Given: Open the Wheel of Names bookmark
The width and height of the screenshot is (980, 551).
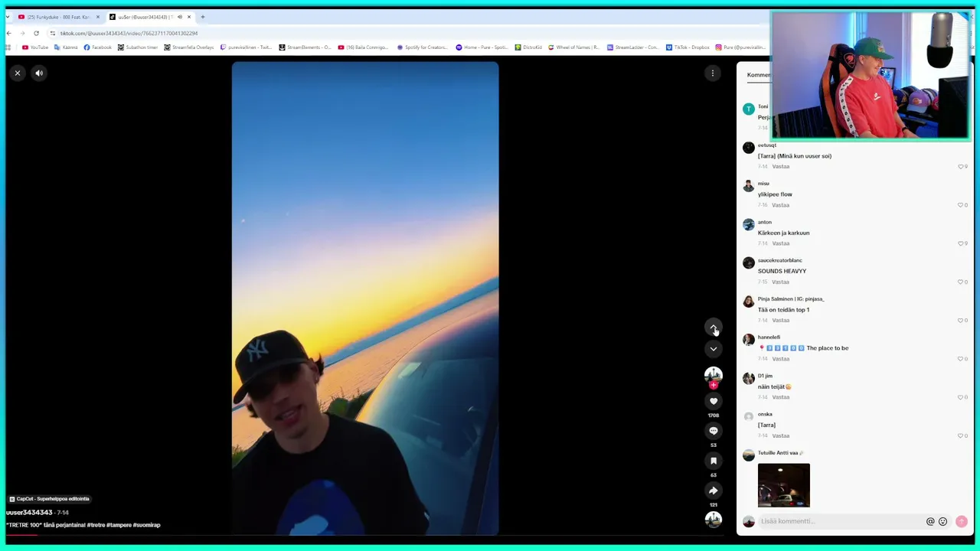Looking at the screenshot, I should [x=573, y=47].
